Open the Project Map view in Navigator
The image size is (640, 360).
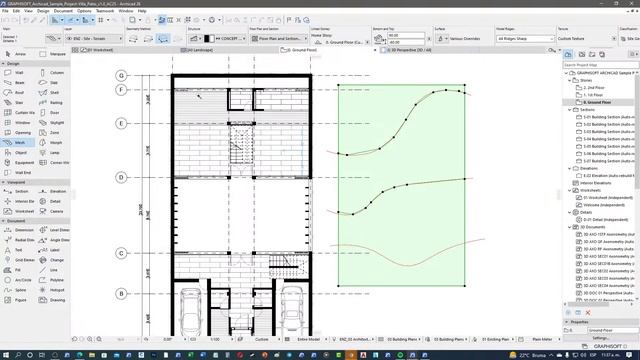point(568,54)
